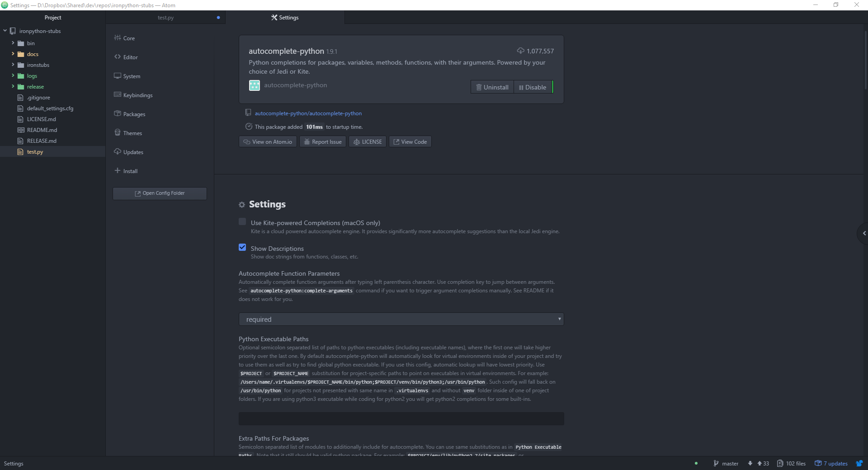
Task: Enable Use Kite-powered Completions checkbox
Action: pyautogui.click(x=242, y=221)
